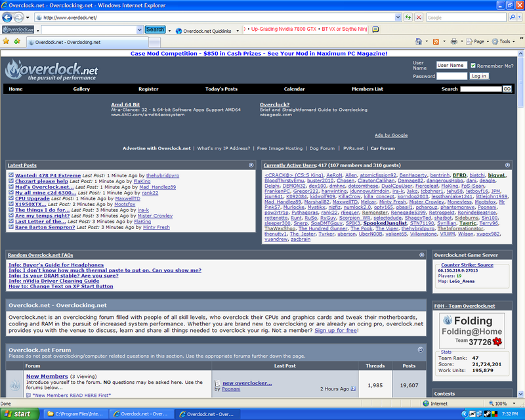525x420 pixels.
Task: Click the Home toolbar icon
Action: pos(419,41)
